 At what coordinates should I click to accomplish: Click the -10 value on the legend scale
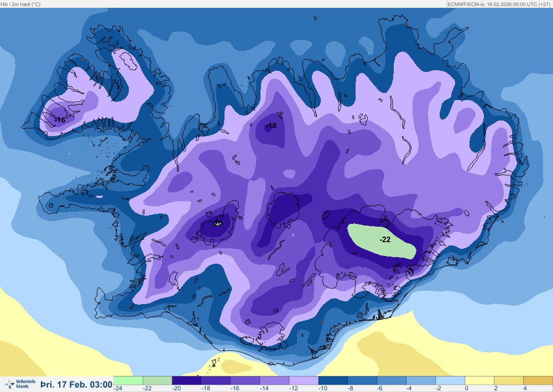click(323, 388)
